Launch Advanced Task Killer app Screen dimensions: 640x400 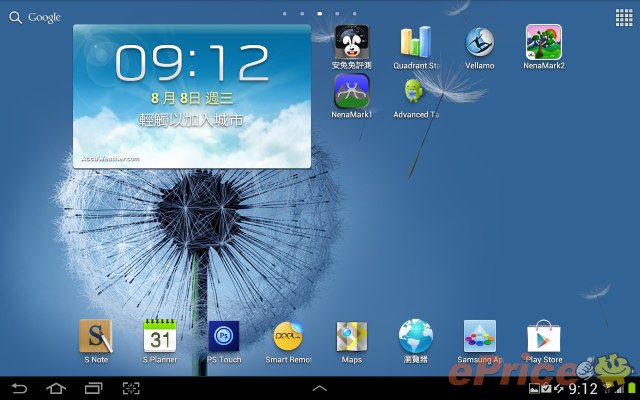[x=416, y=91]
